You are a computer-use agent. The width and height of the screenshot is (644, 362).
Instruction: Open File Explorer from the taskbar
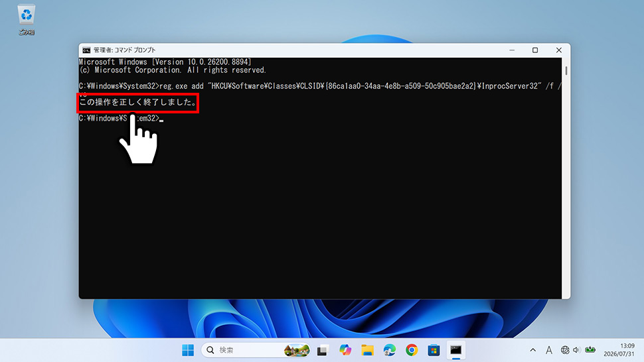click(x=367, y=350)
